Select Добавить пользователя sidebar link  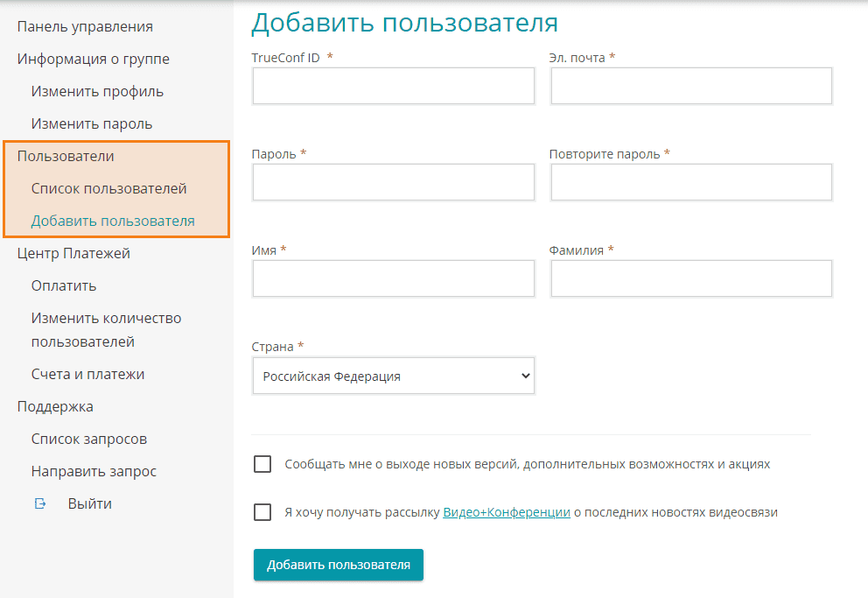pos(113,221)
